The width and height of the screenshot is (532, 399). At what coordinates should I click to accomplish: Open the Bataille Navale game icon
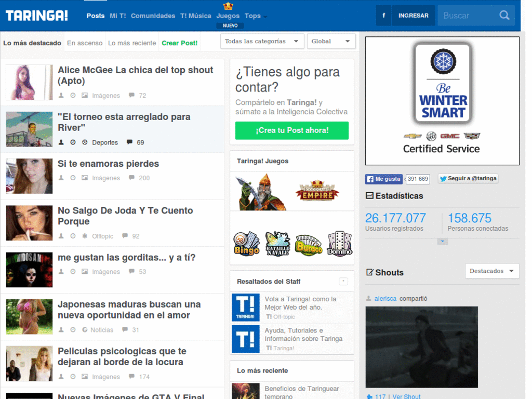tap(277, 243)
